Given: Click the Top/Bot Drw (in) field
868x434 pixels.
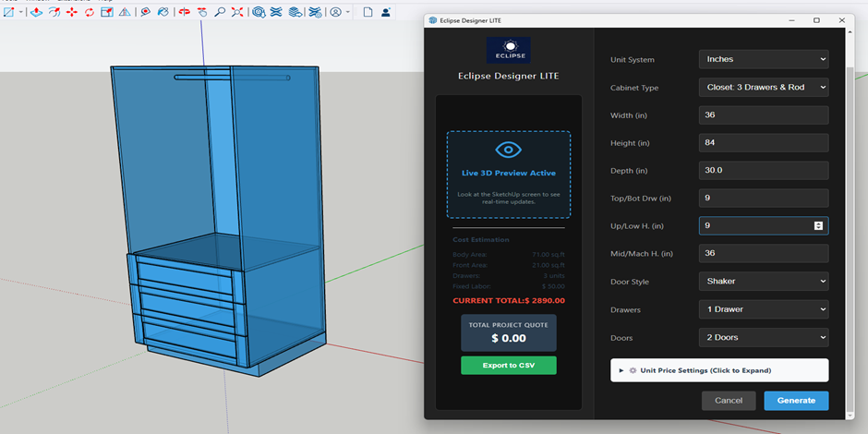Looking at the screenshot, I should coord(764,199).
